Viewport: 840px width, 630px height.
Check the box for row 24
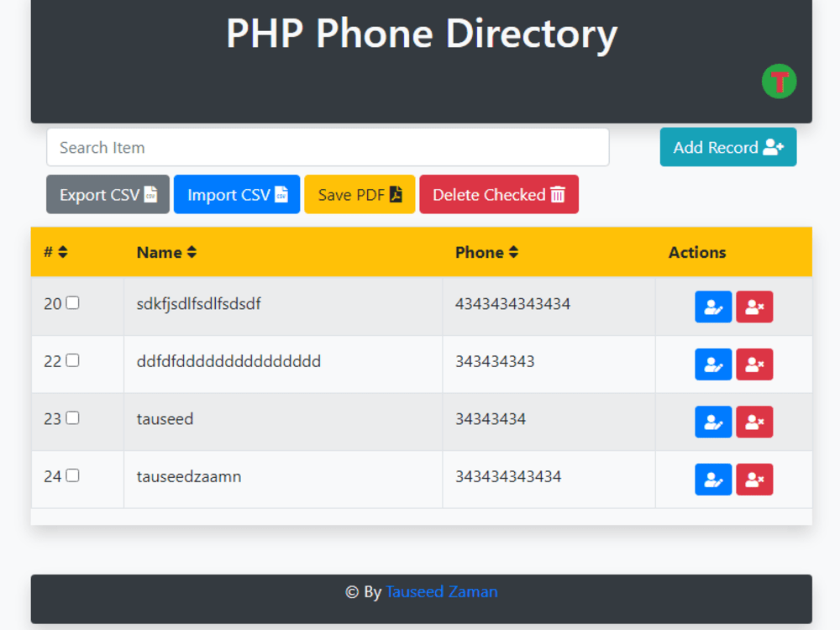coord(72,475)
